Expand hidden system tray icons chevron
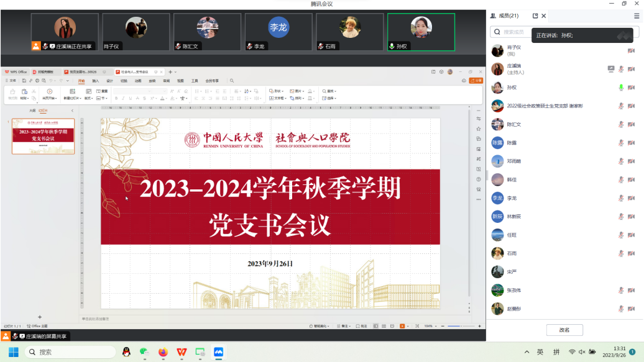The height and width of the screenshot is (362, 644). tap(527, 352)
